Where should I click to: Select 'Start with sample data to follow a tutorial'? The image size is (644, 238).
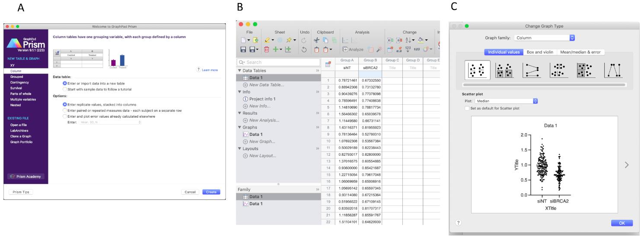tap(65, 89)
